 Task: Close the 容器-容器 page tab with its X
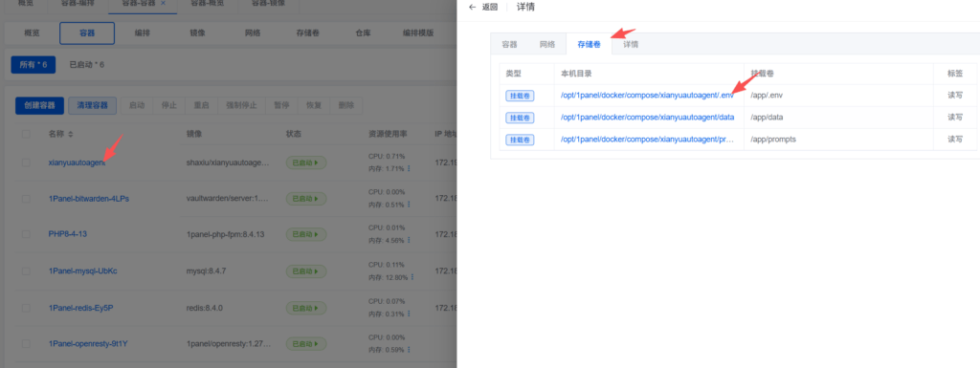pos(163,3)
